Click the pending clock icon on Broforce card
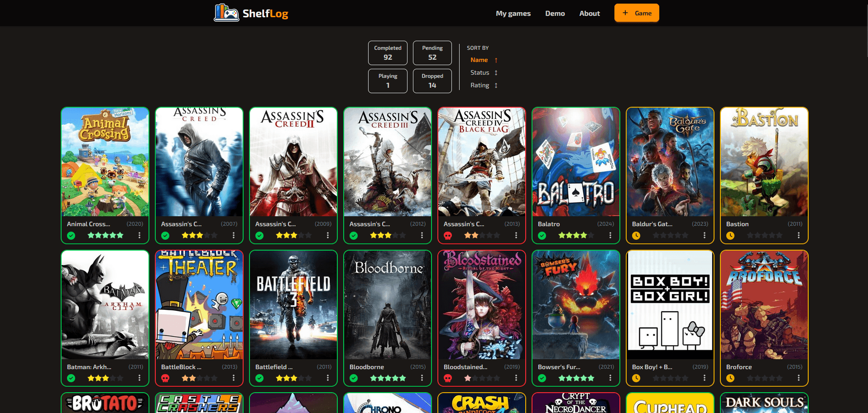Screen dimensions: 868x413 [730, 378]
